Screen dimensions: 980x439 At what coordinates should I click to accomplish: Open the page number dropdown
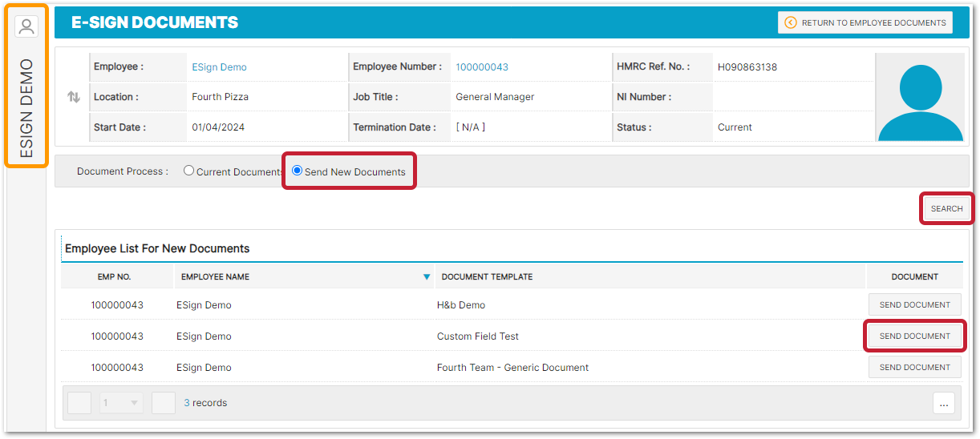[x=121, y=403]
